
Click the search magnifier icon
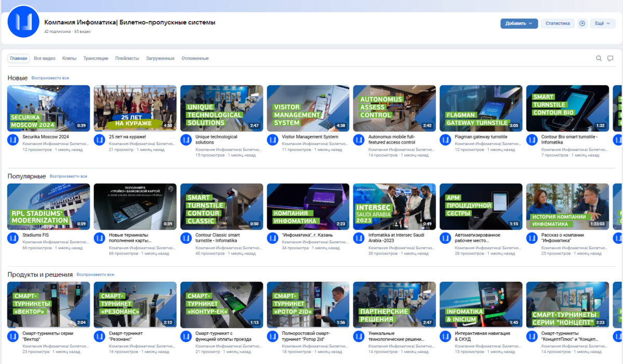pyautogui.click(x=599, y=59)
